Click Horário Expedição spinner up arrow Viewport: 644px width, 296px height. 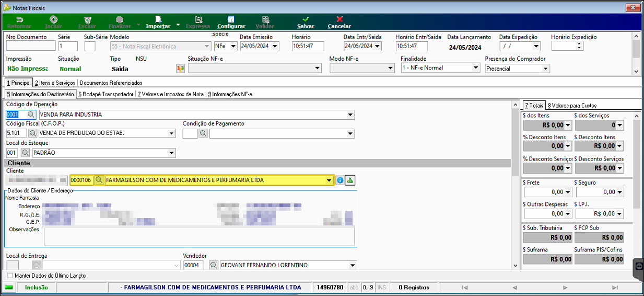(579, 44)
